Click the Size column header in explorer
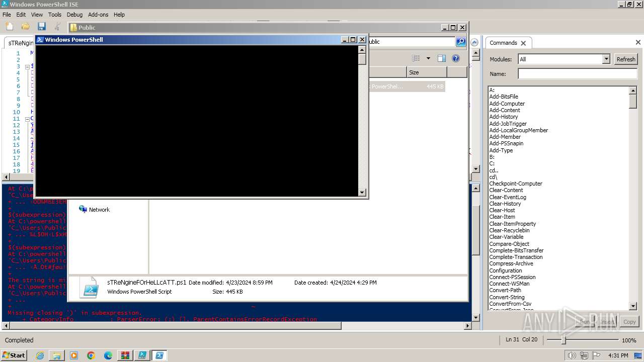The width and height of the screenshot is (644, 362). click(x=427, y=72)
